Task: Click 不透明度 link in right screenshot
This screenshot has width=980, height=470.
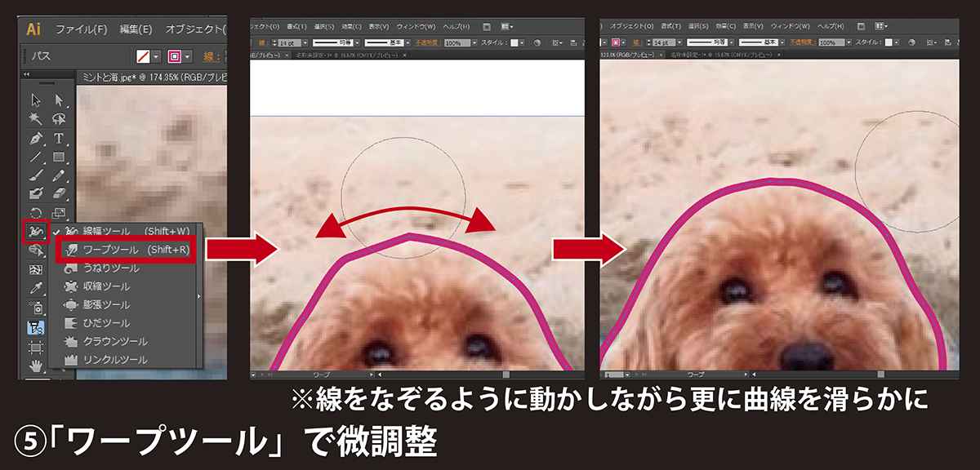Action: [x=802, y=42]
